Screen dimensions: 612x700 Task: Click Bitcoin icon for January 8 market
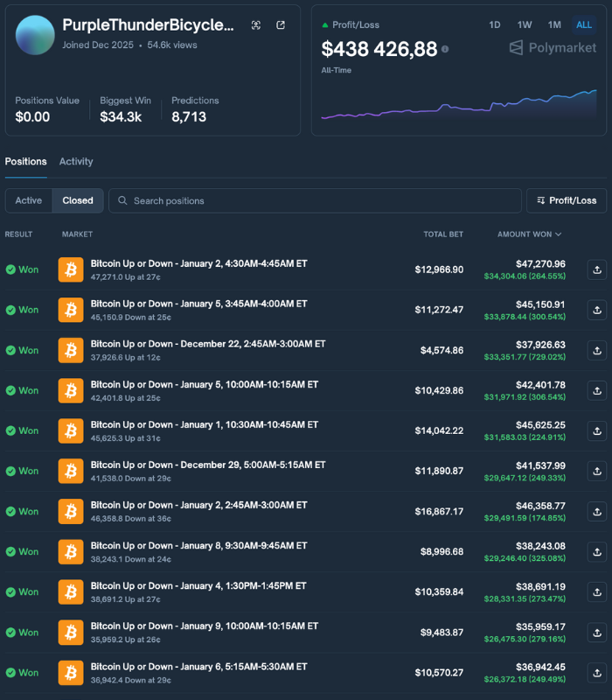[71, 552]
